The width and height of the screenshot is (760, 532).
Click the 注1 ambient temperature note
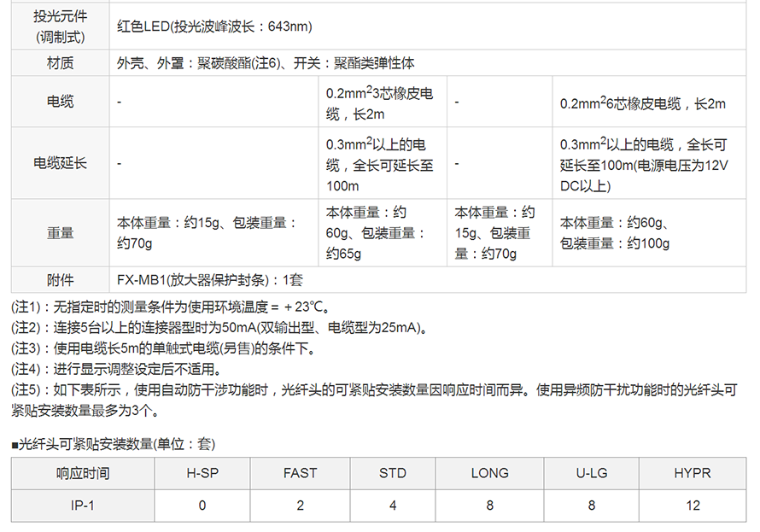pyautogui.click(x=170, y=307)
